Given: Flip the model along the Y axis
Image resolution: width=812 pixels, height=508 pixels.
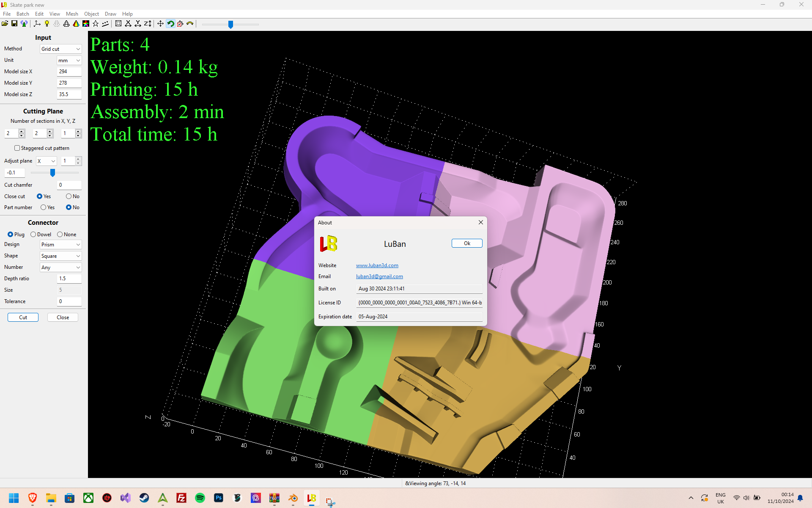Looking at the screenshot, I should [x=138, y=24].
